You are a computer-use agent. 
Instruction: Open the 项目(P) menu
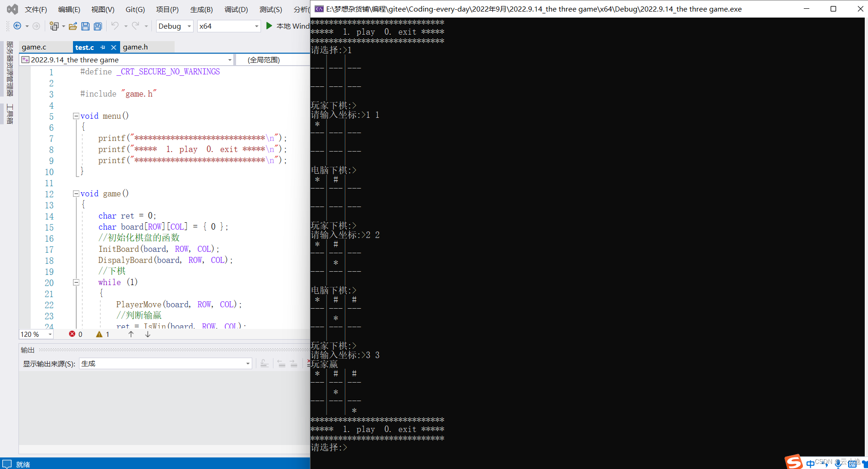tap(167, 9)
